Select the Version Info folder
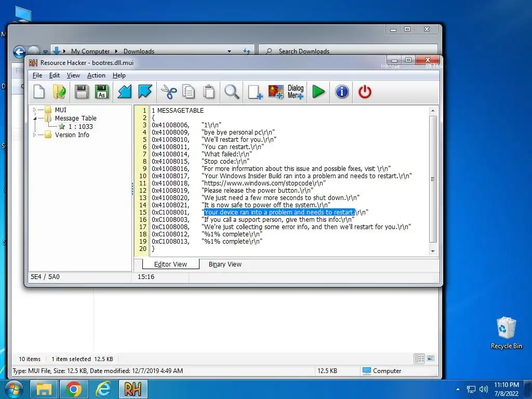Viewport: 532px width, 399px height. [x=72, y=135]
